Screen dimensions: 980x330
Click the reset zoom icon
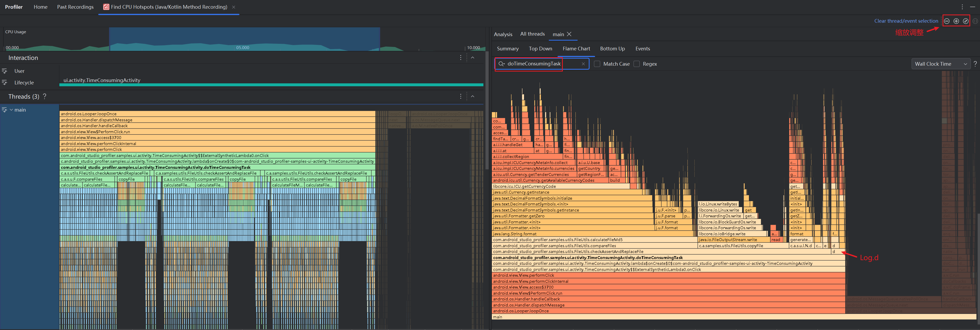(x=965, y=21)
